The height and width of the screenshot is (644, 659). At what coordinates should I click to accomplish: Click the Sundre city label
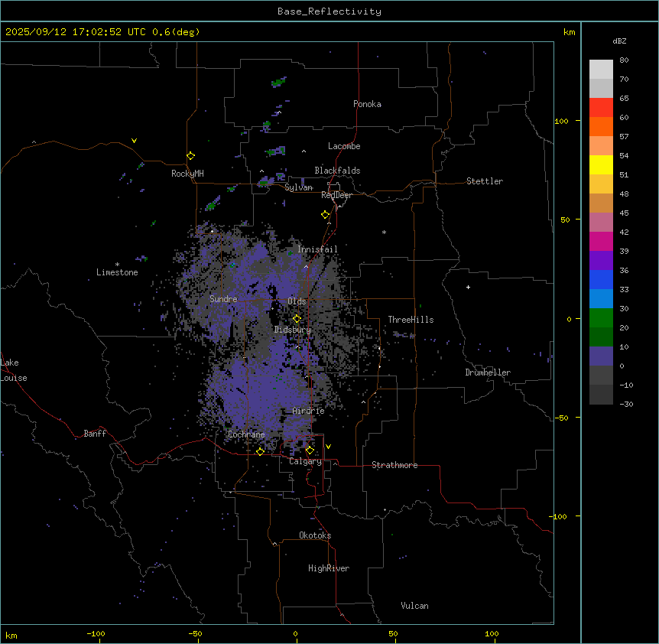coord(223,299)
